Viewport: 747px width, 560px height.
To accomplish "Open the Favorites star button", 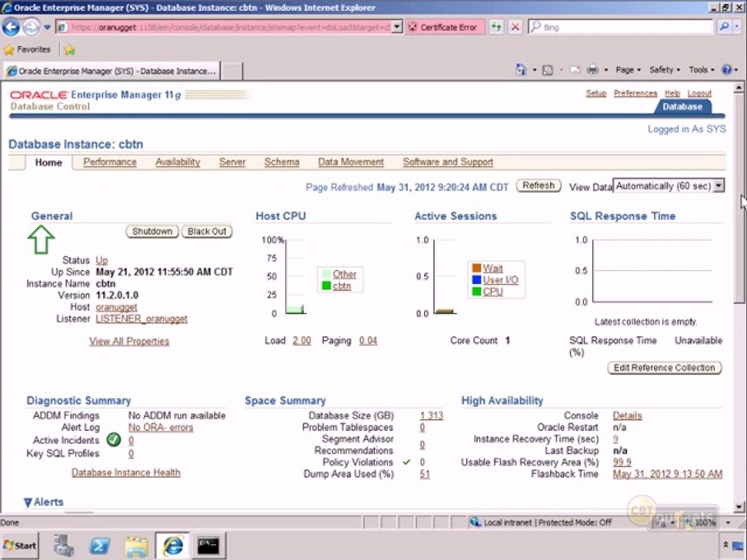I will tap(27, 50).
